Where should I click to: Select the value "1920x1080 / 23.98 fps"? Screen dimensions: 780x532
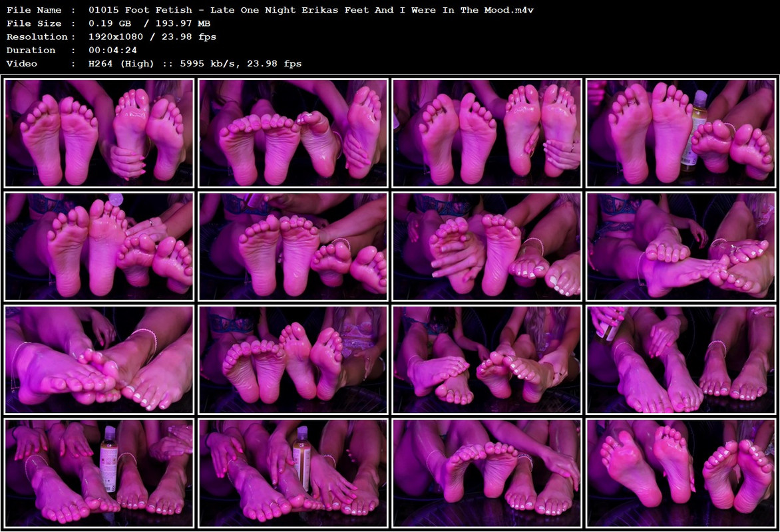(152, 37)
